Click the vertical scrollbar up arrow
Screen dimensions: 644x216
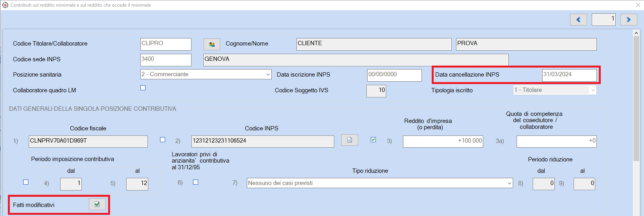[x=637, y=33]
